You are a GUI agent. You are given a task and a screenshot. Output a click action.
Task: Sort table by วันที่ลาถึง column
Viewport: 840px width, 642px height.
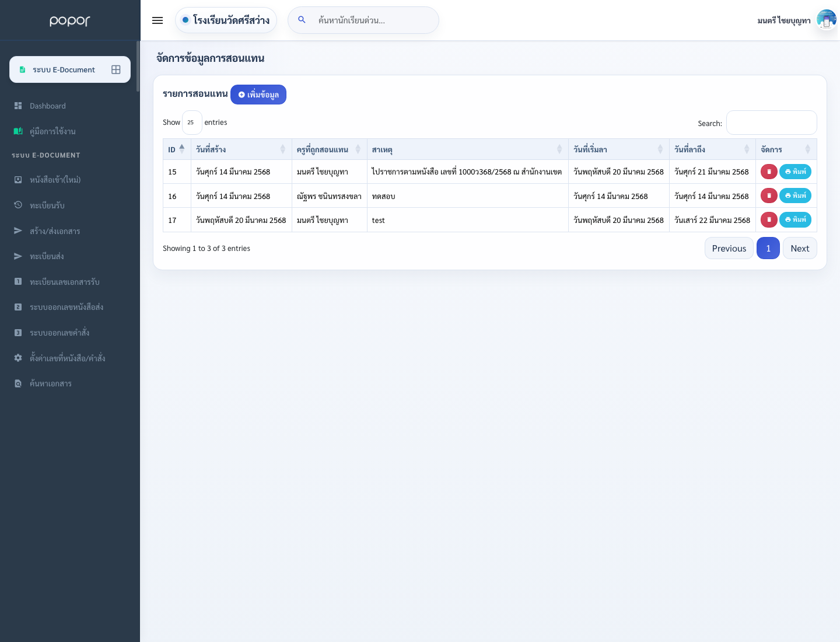click(712, 149)
